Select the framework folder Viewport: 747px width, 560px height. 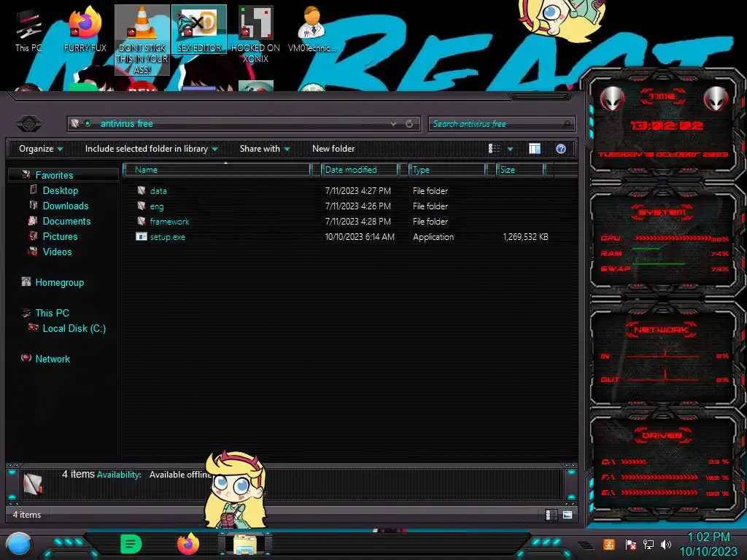coord(169,222)
